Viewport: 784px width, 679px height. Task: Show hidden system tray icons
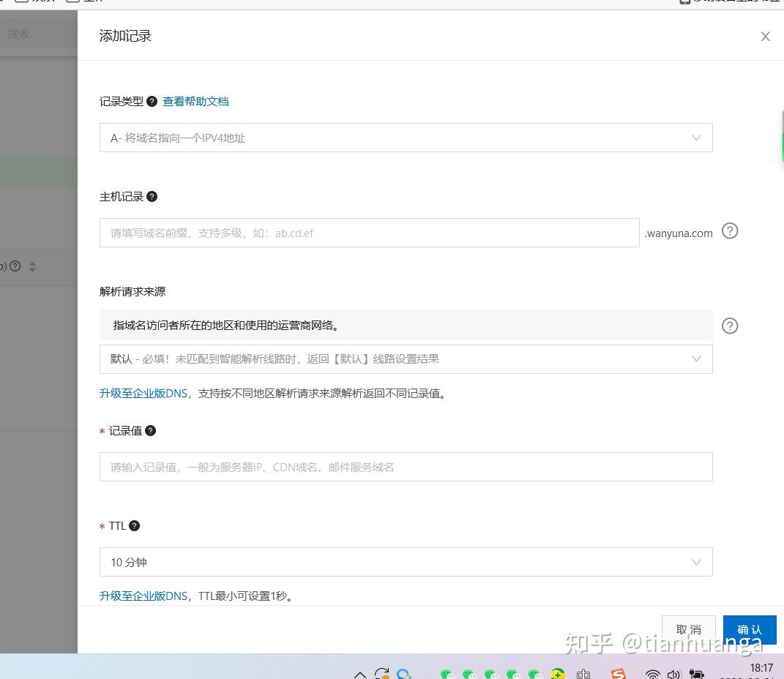pos(359,673)
